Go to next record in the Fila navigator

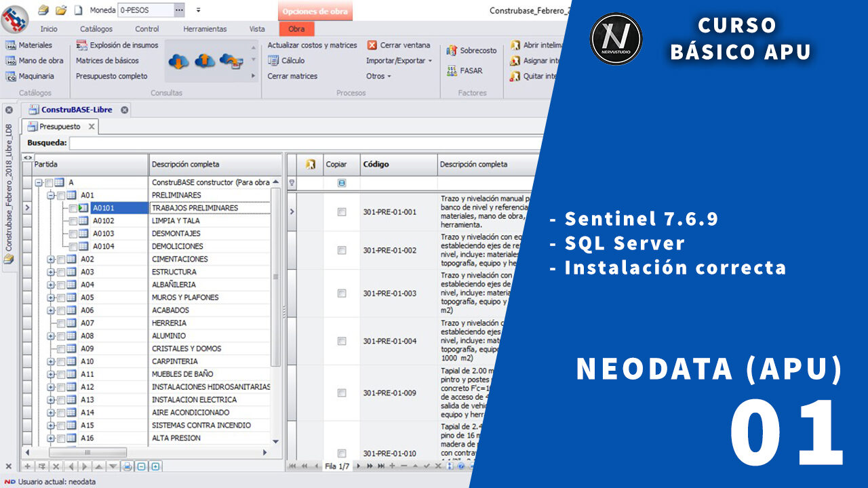point(359,466)
